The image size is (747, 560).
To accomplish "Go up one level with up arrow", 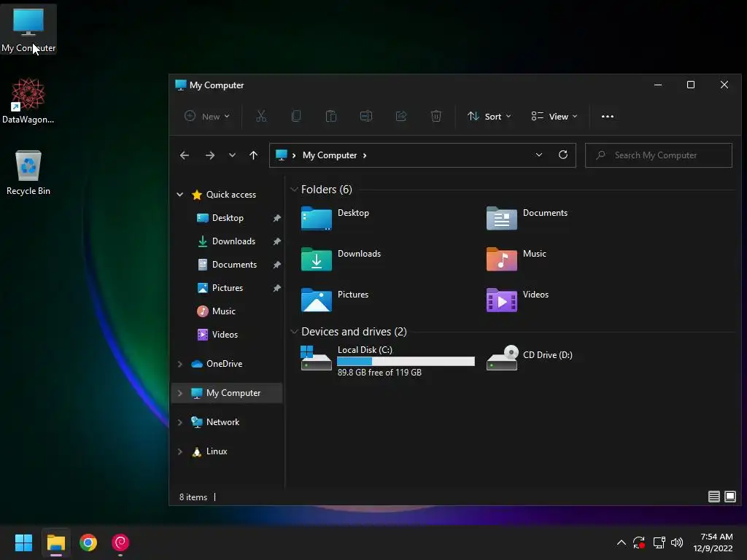I will [x=253, y=155].
